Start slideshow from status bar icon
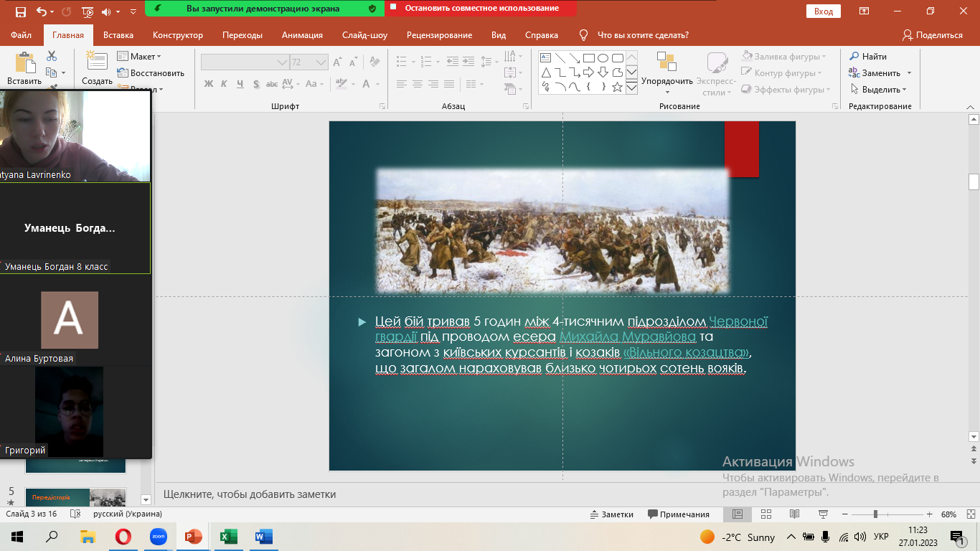Image resolution: width=980 pixels, height=551 pixels. (823, 514)
